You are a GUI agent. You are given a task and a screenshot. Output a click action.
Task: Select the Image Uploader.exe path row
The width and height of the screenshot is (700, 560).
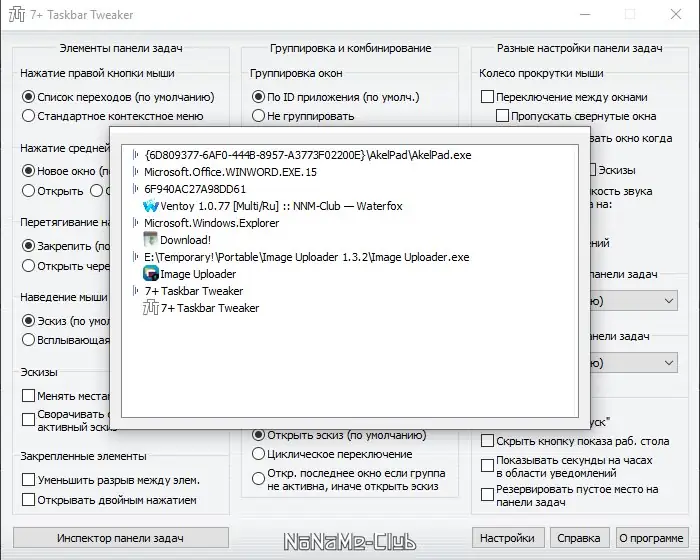307,257
